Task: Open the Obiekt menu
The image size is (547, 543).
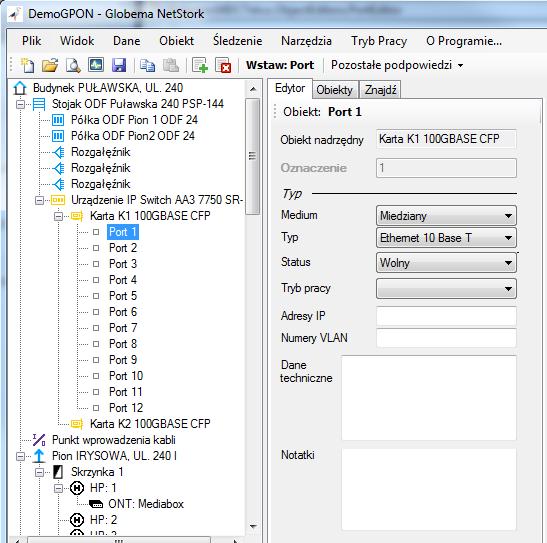Action: click(177, 41)
